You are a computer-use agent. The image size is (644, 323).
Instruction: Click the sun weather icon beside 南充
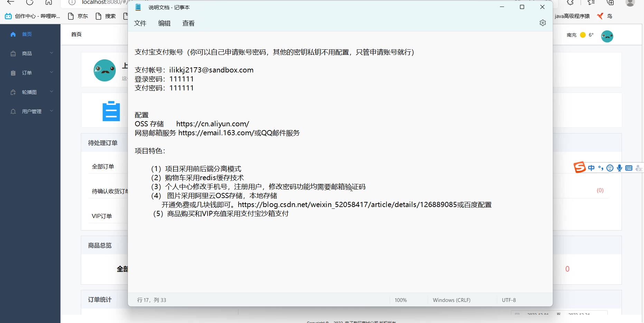point(583,35)
